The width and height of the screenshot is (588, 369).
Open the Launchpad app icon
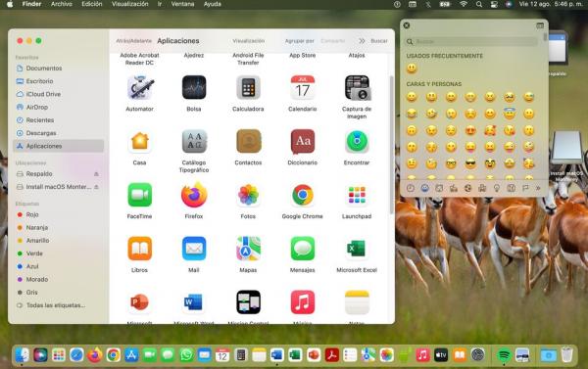click(x=357, y=195)
